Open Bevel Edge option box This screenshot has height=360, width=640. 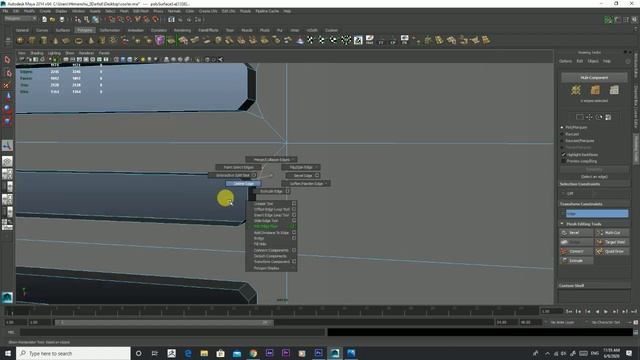coord(317,176)
